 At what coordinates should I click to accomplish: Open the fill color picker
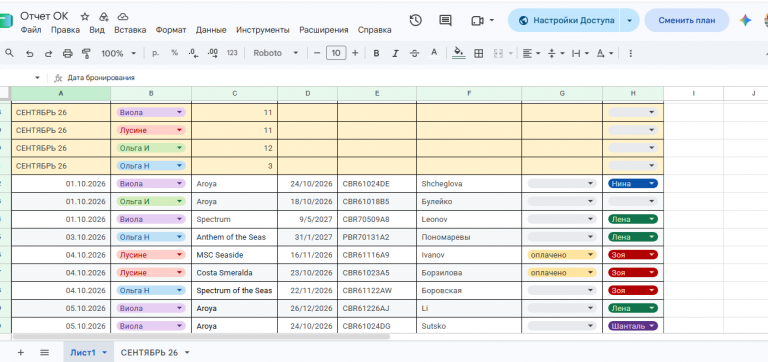pyautogui.click(x=458, y=53)
